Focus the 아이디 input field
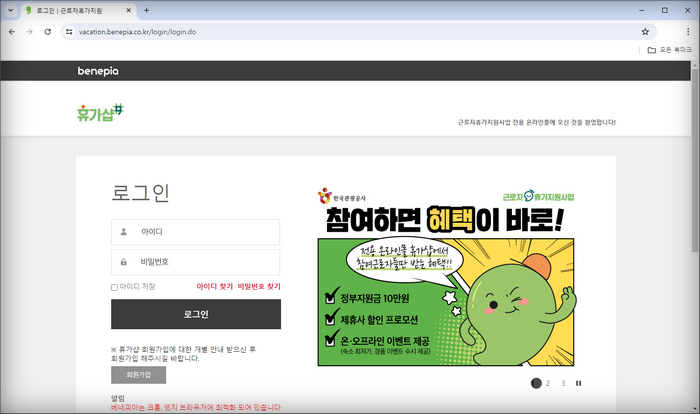This screenshot has height=414, width=700. [196, 232]
